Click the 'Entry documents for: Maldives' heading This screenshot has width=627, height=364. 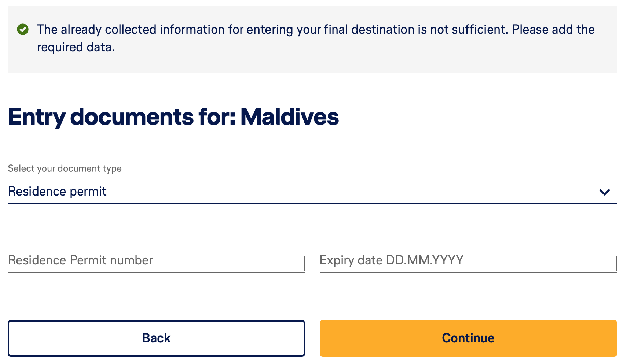click(173, 117)
